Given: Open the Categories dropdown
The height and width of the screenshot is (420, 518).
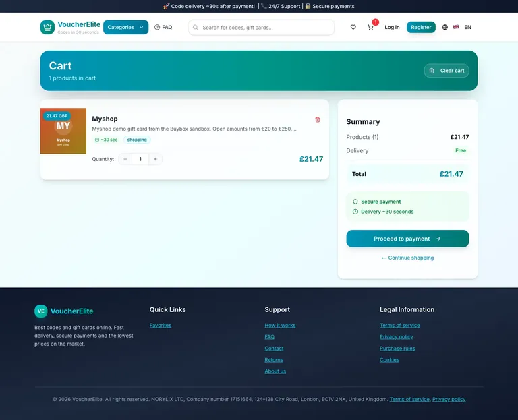Looking at the screenshot, I should click(x=125, y=27).
